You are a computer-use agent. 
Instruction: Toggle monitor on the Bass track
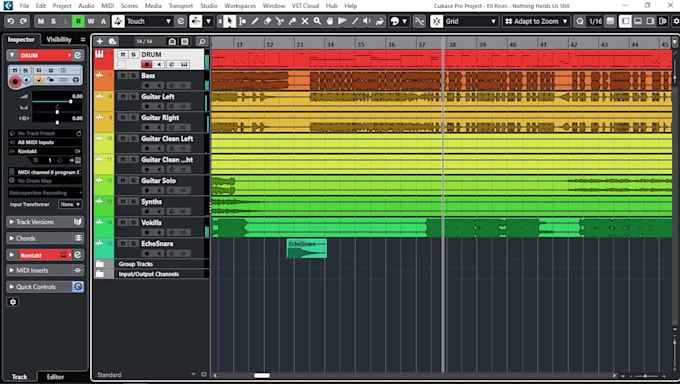coord(159,85)
